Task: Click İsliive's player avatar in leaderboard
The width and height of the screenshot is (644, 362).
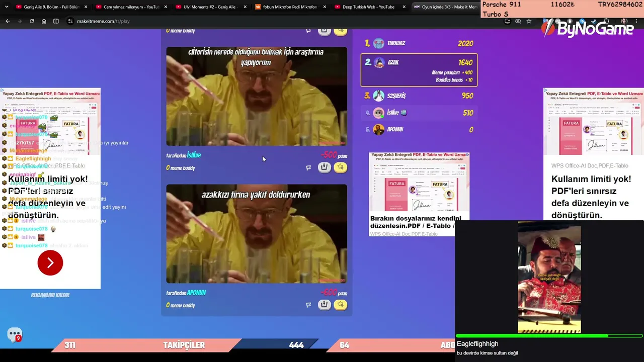Action: (x=378, y=113)
